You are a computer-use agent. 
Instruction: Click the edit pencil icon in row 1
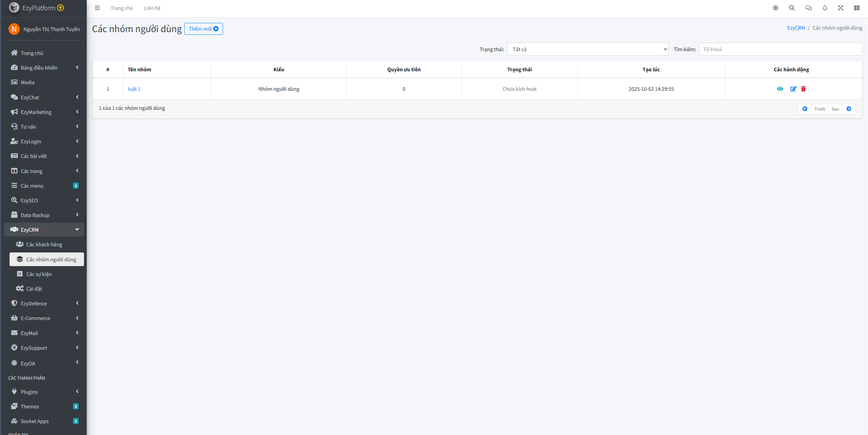point(793,89)
